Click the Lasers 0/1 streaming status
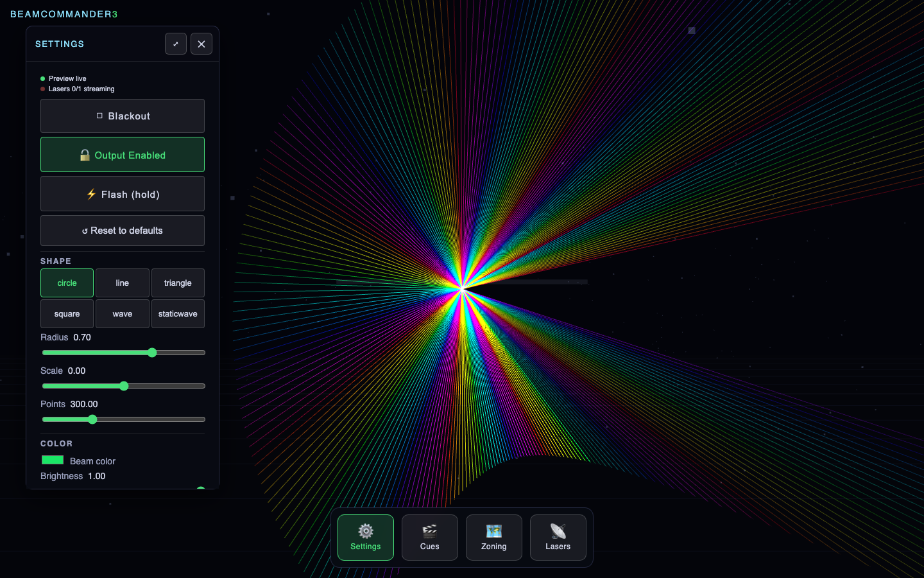Screen dimensions: 924x578 point(81,89)
